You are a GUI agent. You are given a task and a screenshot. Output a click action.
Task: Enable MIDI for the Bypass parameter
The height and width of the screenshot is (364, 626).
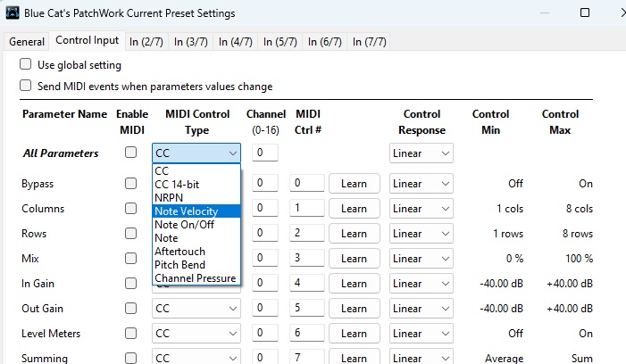[x=131, y=184]
